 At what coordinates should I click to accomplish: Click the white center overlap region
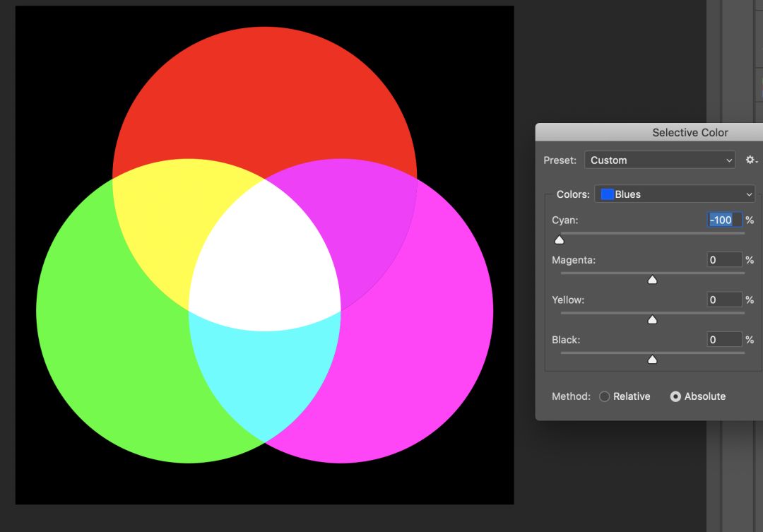click(265, 261)
